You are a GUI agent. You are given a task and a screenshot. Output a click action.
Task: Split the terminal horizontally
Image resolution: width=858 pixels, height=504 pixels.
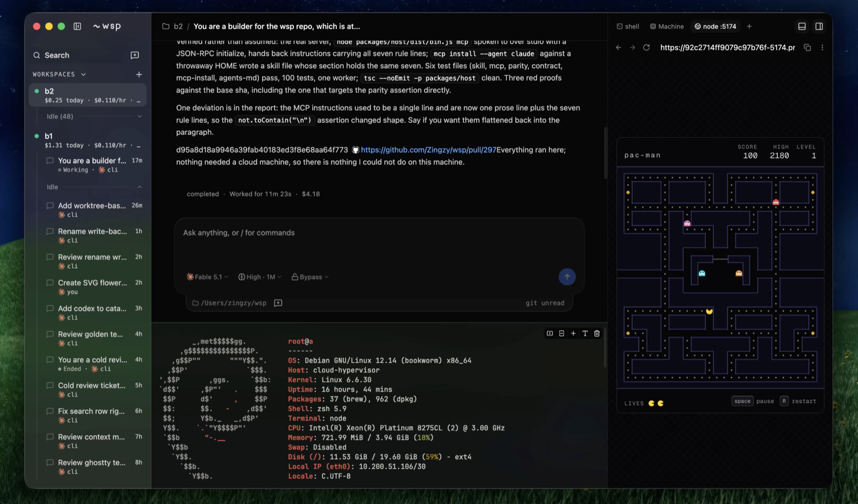(562, 333)
